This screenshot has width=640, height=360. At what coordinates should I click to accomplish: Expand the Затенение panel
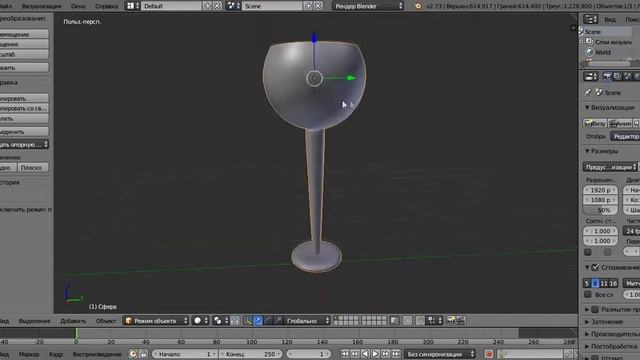coord(588,322)
